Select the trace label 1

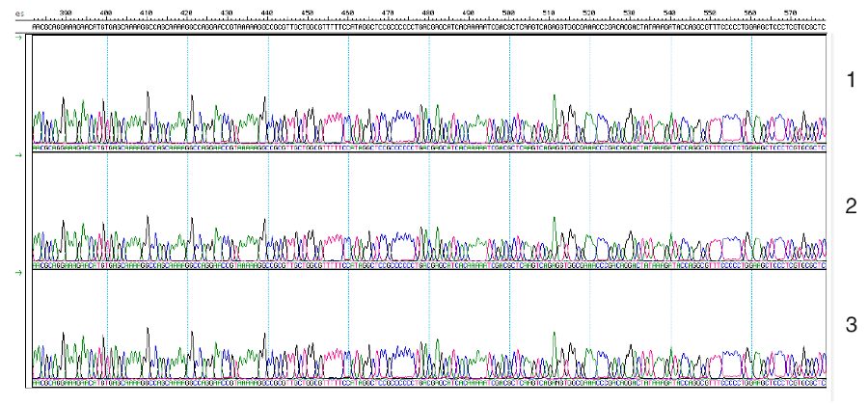851,80
